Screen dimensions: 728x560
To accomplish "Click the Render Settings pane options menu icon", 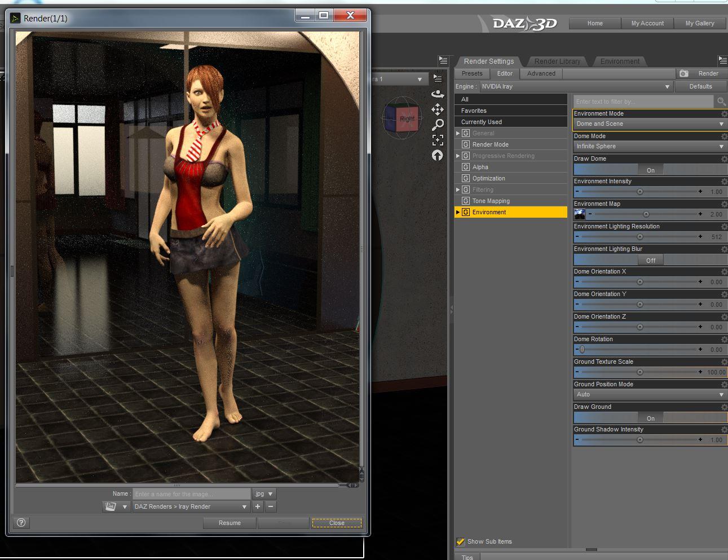I will coord(722,60).
